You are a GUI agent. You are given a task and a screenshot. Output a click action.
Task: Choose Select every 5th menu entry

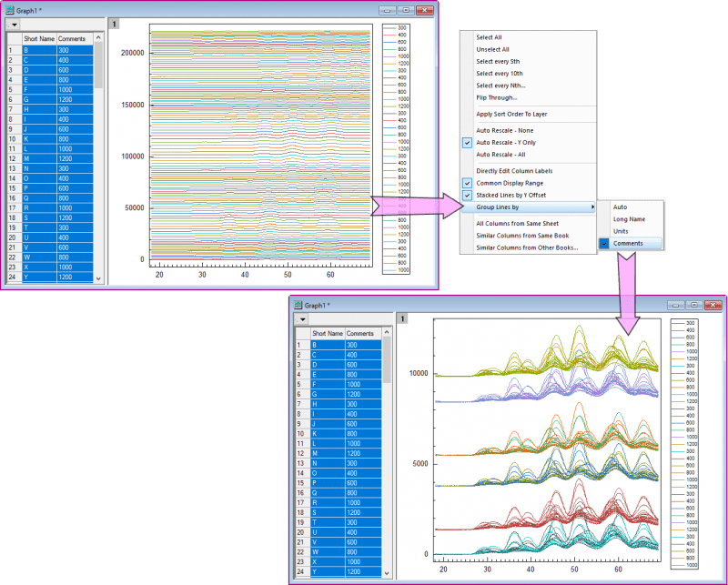pyautogui.click(x=498, y=61)
